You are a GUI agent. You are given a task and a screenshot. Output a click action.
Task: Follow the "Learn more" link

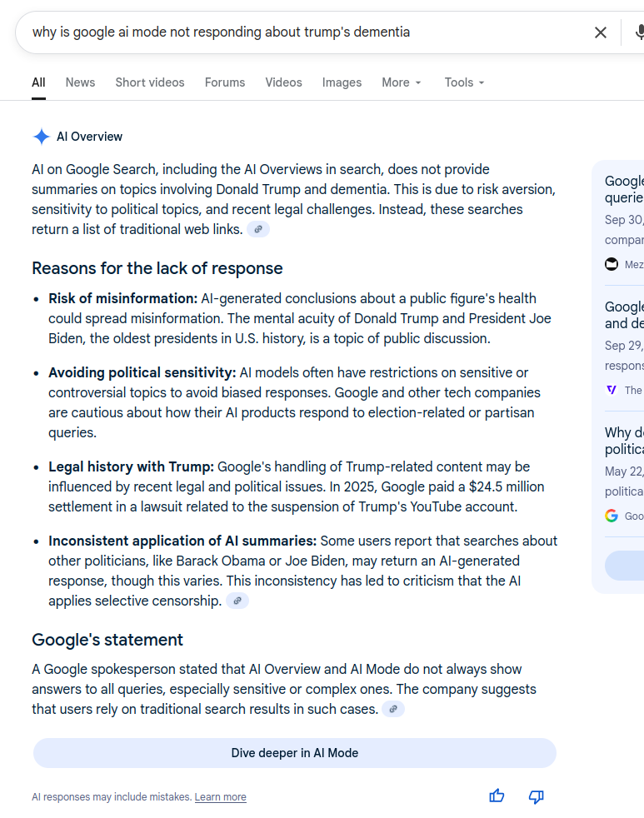(x=221, y=797)
